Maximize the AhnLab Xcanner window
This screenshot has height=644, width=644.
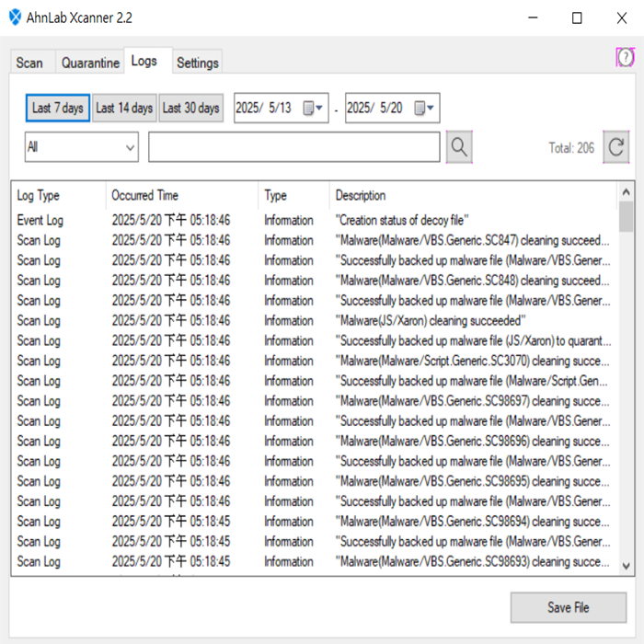click(577, 17)
